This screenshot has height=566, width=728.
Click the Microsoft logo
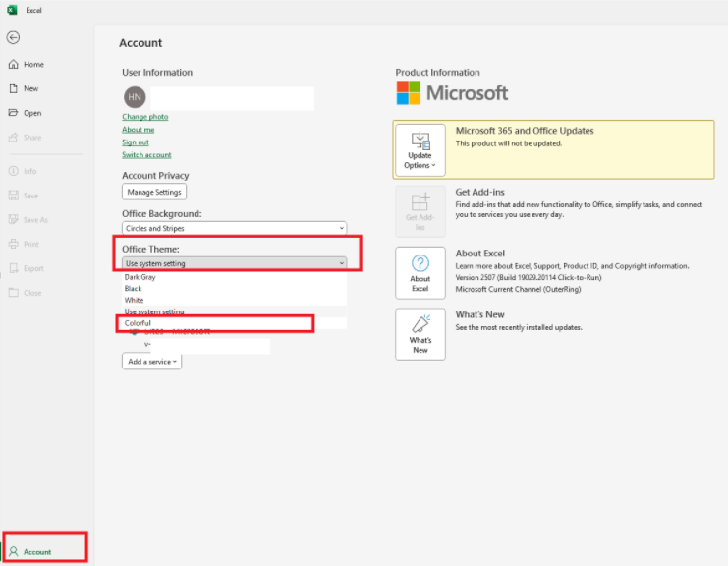[452, 93]
